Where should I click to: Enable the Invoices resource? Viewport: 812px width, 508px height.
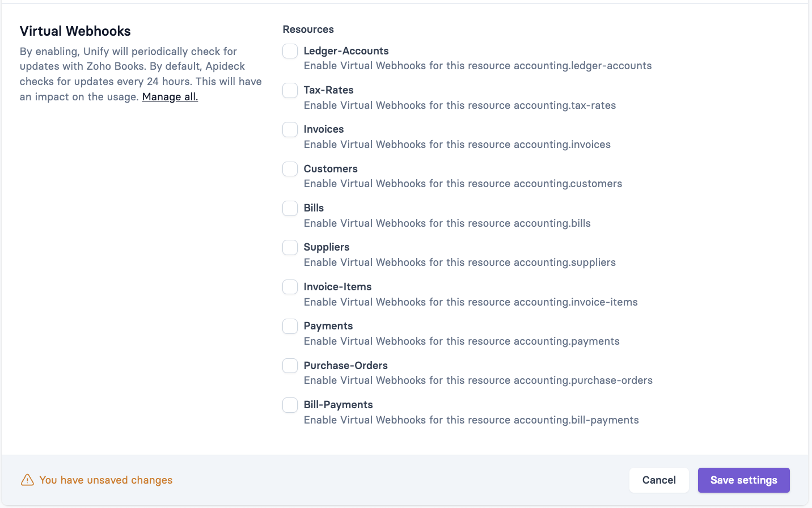[290, 129]
